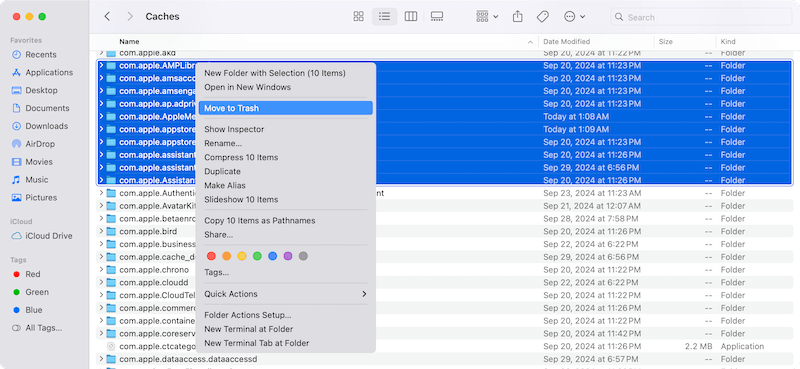This screenshot has height=369, width=800.
Task: Apply the green color tag swatch
Action: pyautogui.click(x=257, y=256)
